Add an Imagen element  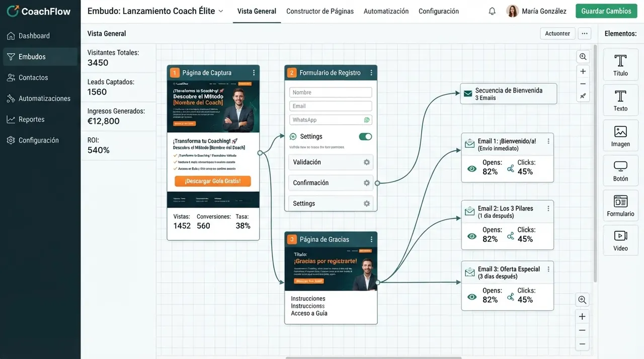pyautogui.click(x=620, y=135)
